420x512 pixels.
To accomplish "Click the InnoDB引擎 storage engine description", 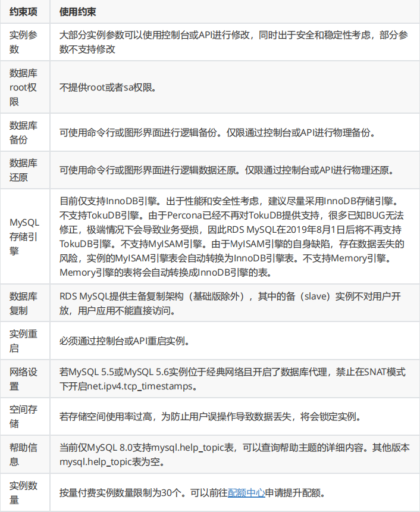I will click(x=231, y=236).
